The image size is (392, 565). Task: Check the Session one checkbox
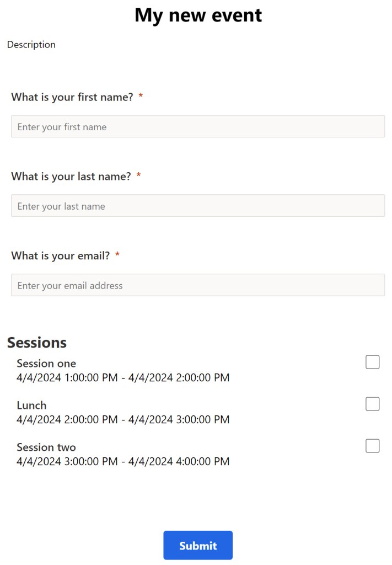click(x=373, y=362)
